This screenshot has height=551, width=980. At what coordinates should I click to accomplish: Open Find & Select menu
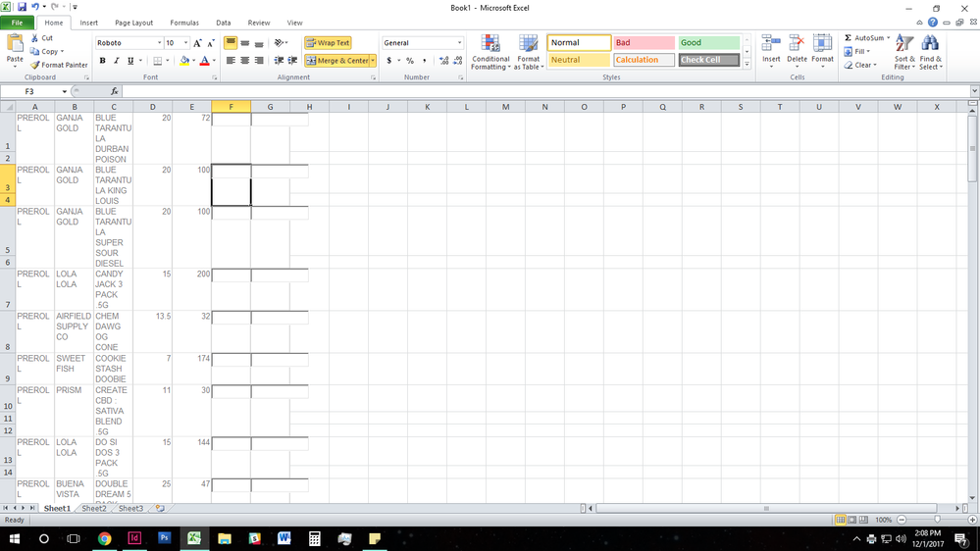point(931,53)
